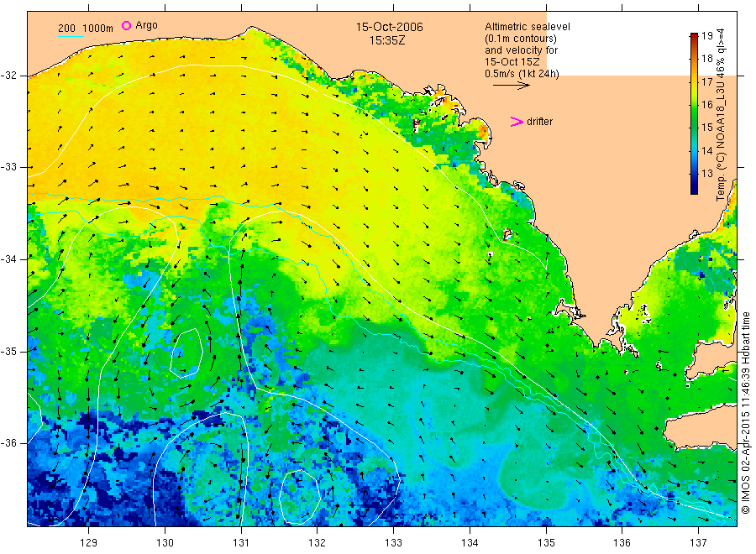Screen dimensions: 756x554
Task: Click the magenta drifter arrow symbol
Action: 517,122
